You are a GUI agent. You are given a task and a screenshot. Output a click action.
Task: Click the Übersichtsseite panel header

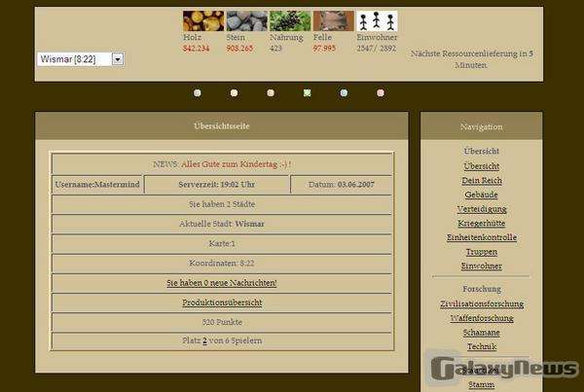pyautogui.click(x=222, y=125)
